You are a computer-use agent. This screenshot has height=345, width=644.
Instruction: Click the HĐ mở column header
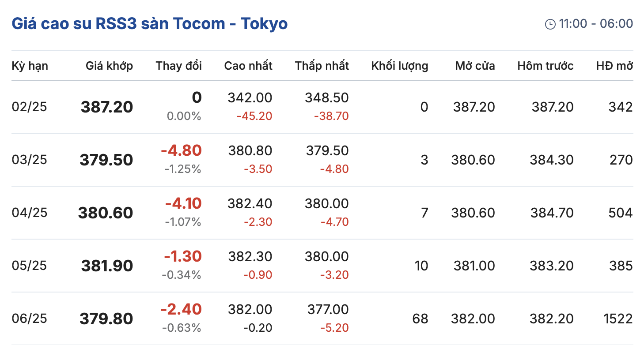pos(614,66)
